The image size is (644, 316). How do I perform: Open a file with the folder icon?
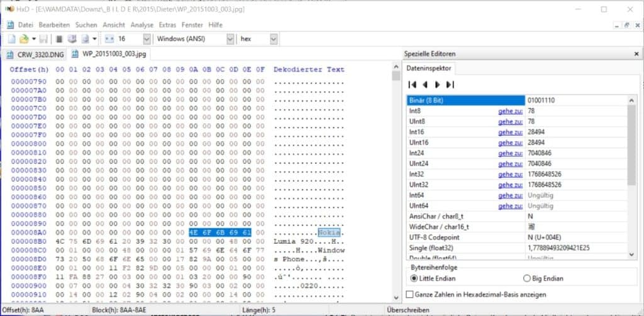tap(25, 40)
